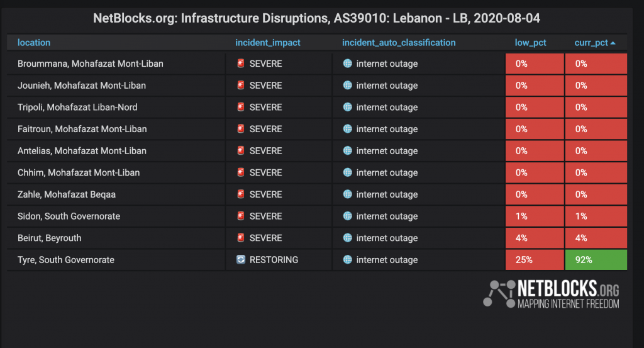Sort by low_pct column header
Image resolution: width=644 pixels, height=348 pixels.
click(531, 43)
